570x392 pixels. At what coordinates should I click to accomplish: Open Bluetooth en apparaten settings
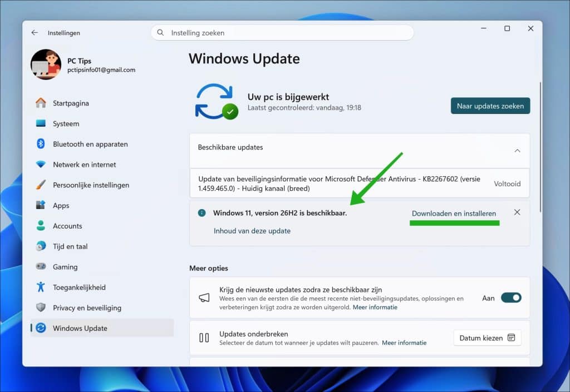point(102,144)
